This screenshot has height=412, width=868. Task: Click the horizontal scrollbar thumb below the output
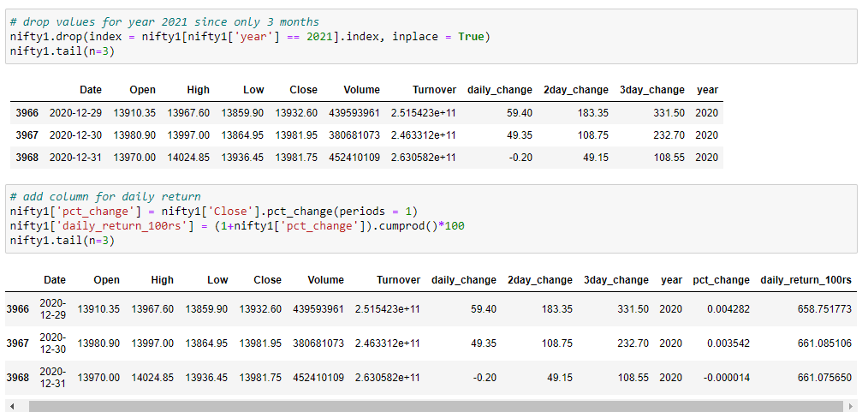pyautogui.click(x=436, y=407)
